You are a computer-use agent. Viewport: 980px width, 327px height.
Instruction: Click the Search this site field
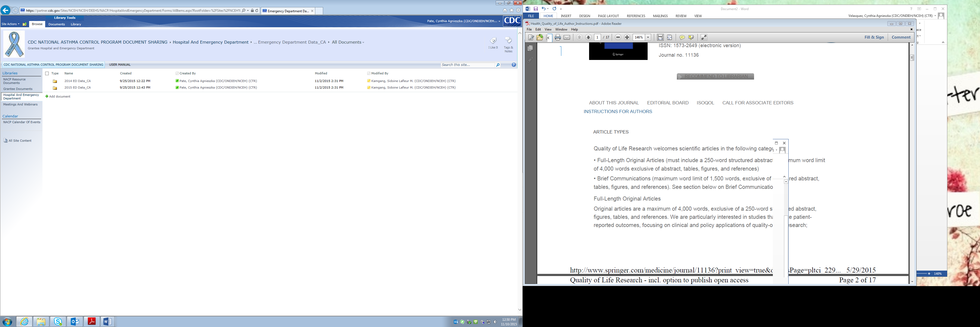(467, 65)
